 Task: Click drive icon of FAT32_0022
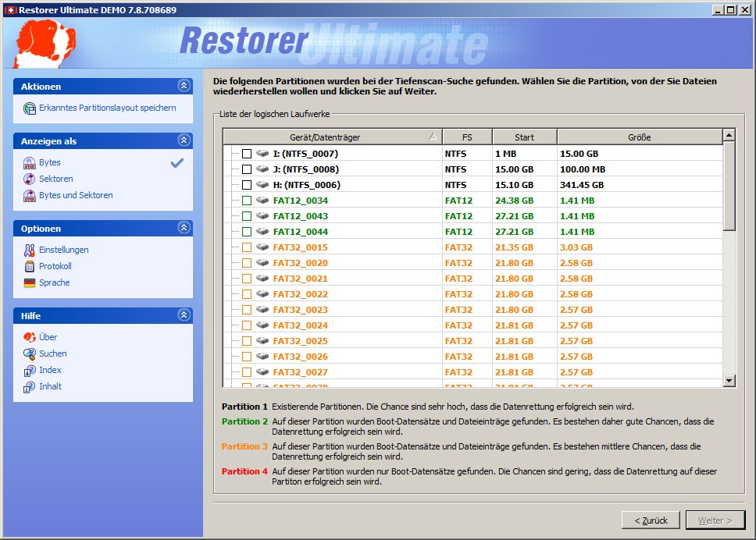(x=262, y=294)
